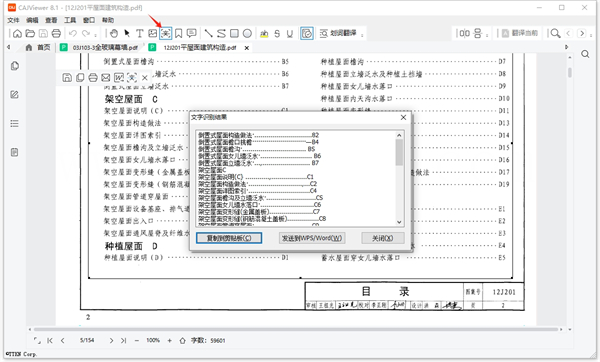Screen dimensions: 600x362
Task: Open the word-lookup translation tool
Action: click(338, 33)
